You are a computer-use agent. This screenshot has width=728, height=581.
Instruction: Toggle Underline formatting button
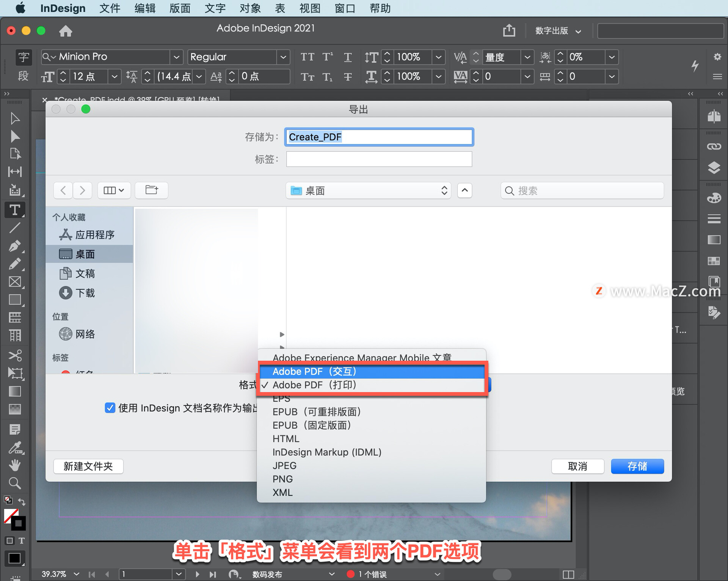[x=348, y=57]
